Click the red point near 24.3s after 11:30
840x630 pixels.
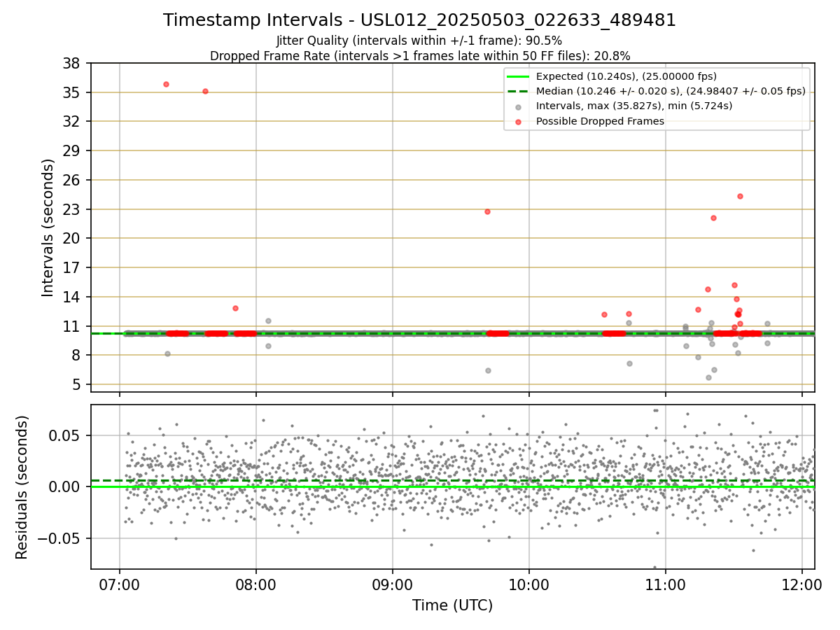[740, 196]
